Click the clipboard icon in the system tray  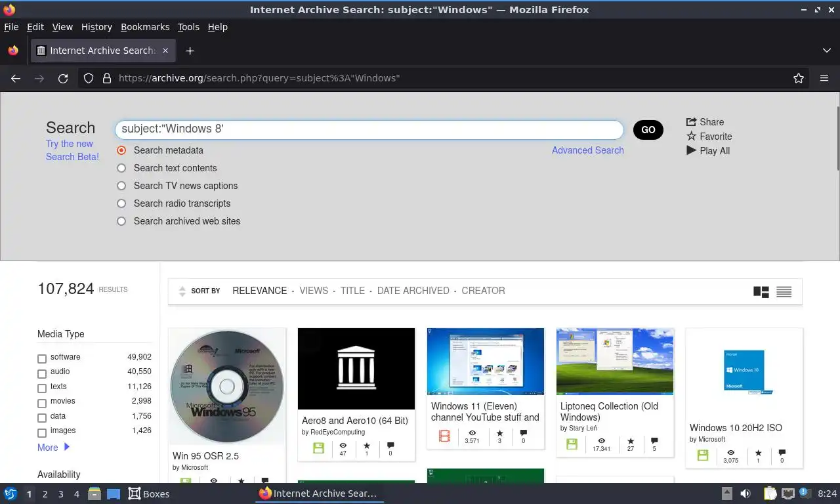coord(770,493)
